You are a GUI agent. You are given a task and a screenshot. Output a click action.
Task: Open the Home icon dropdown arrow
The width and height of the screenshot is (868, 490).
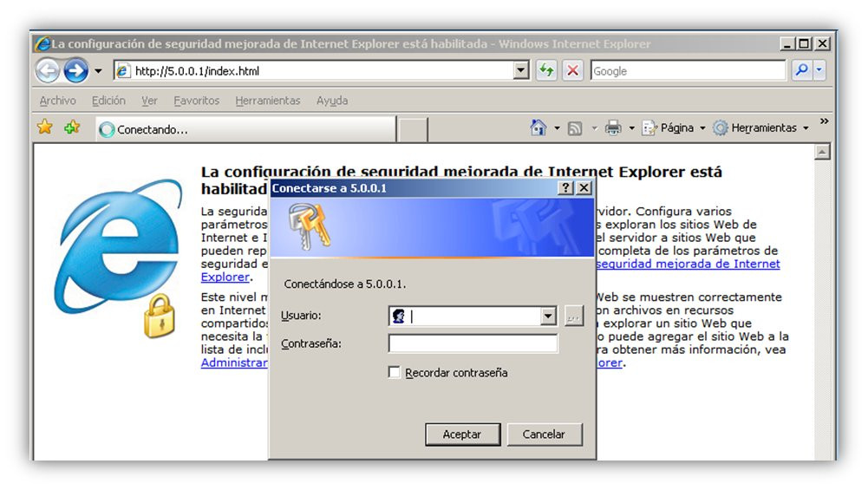tap(557, 128)
